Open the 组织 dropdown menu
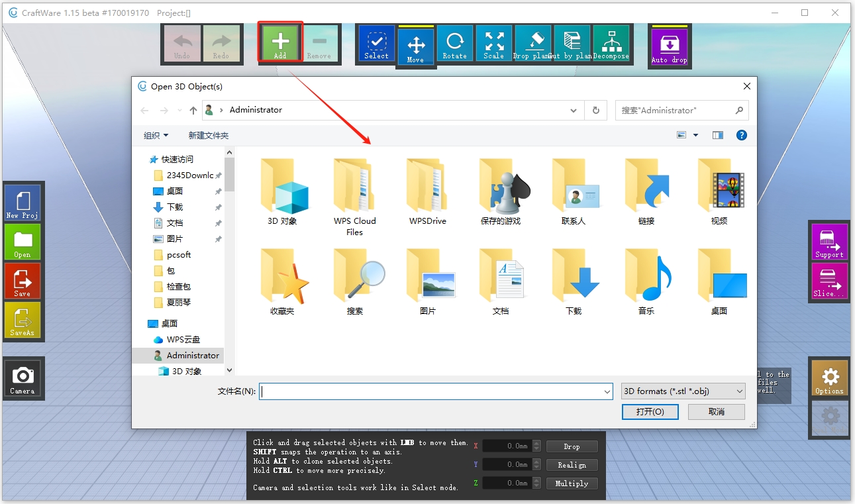 tap(156, 135)
